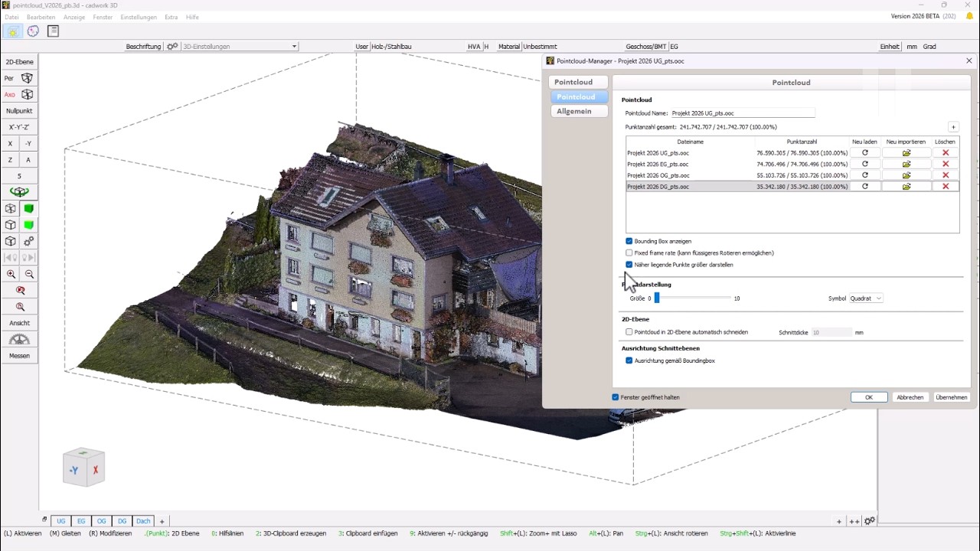Delete the Projekt 2026 UG_pts.ooc entry

946,153
